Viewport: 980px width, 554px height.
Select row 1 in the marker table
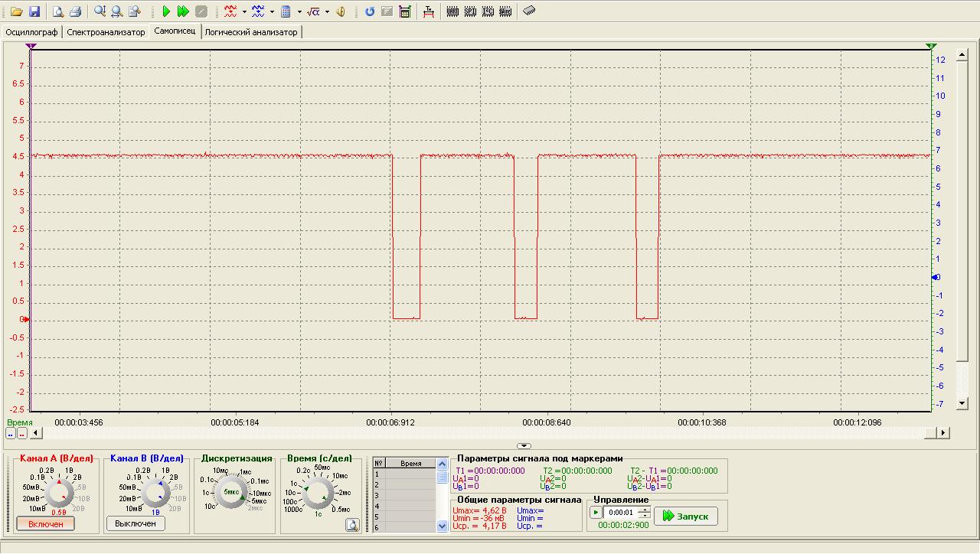pyautogui.click(x=404, y=474)
